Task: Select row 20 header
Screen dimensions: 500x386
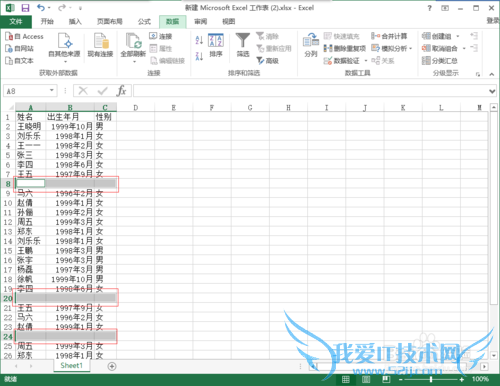Action: pos(8,298)
